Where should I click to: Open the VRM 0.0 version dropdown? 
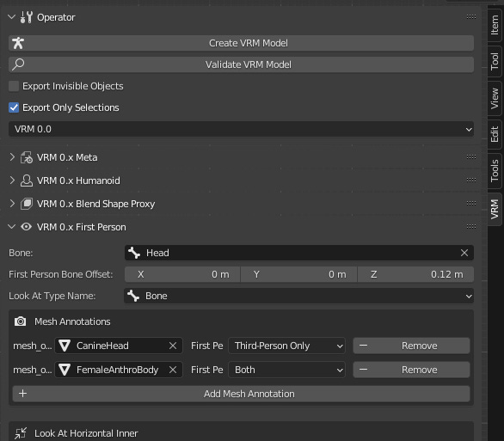pos(241,129)
